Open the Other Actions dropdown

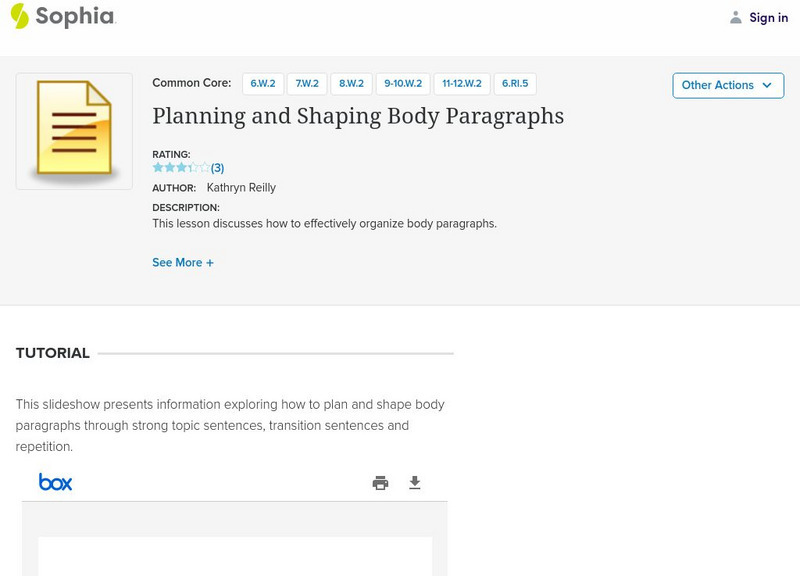point(728,85)
